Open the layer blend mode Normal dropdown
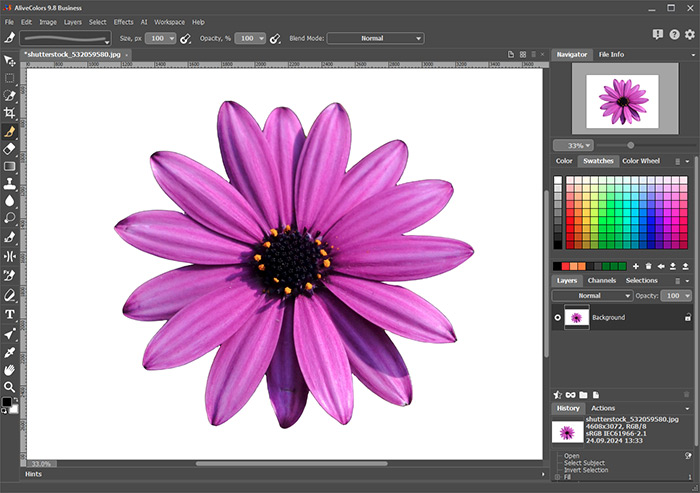700x493 pixels. coord(592,296)
